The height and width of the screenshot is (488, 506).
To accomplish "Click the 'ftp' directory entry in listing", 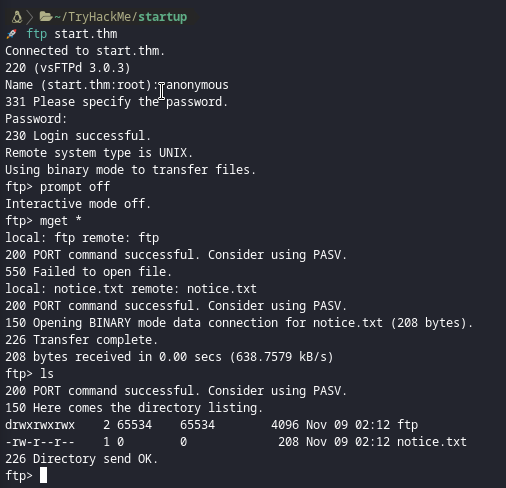I will (x=407, y=425).
